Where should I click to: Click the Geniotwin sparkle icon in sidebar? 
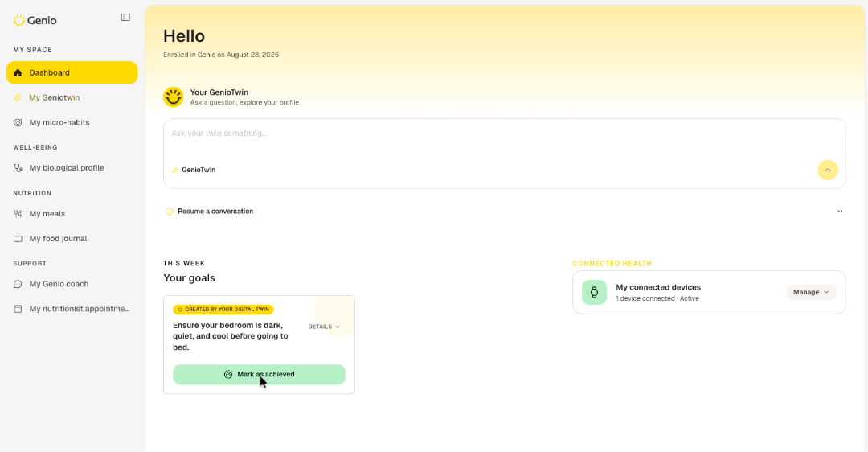coord(18,97)
